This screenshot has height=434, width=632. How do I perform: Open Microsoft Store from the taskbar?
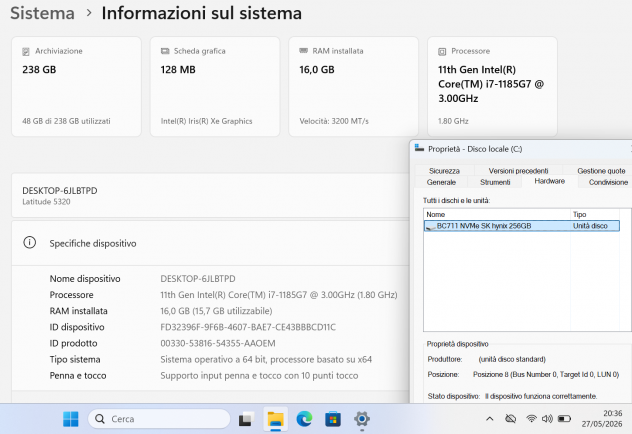pyautogui.click(x=333, y=419)
